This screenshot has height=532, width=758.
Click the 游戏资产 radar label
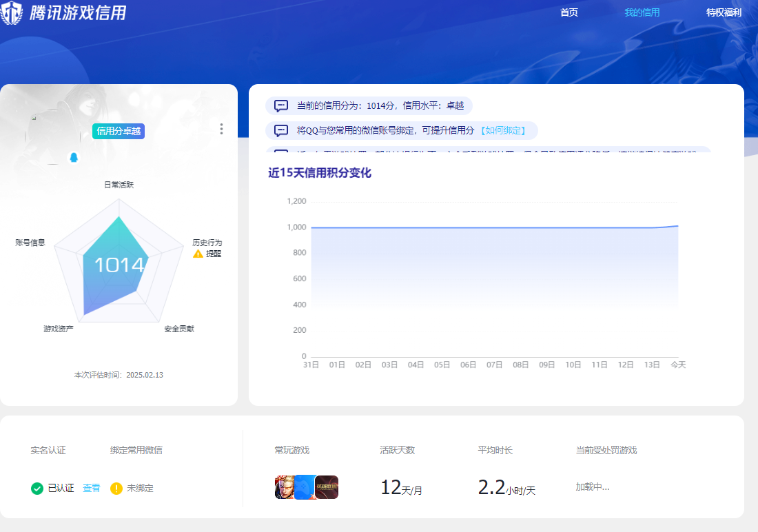point(59,329)
